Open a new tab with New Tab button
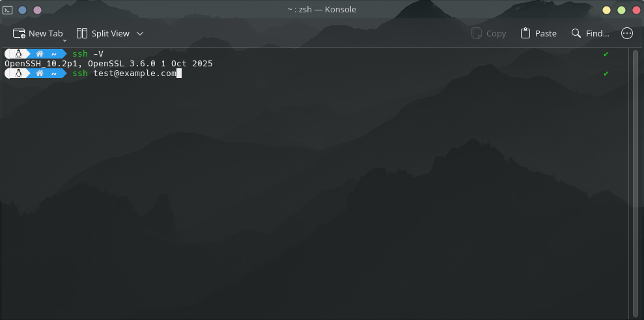Image resolution: width=644 pixels, height=320 pixels. coord(38,33)
